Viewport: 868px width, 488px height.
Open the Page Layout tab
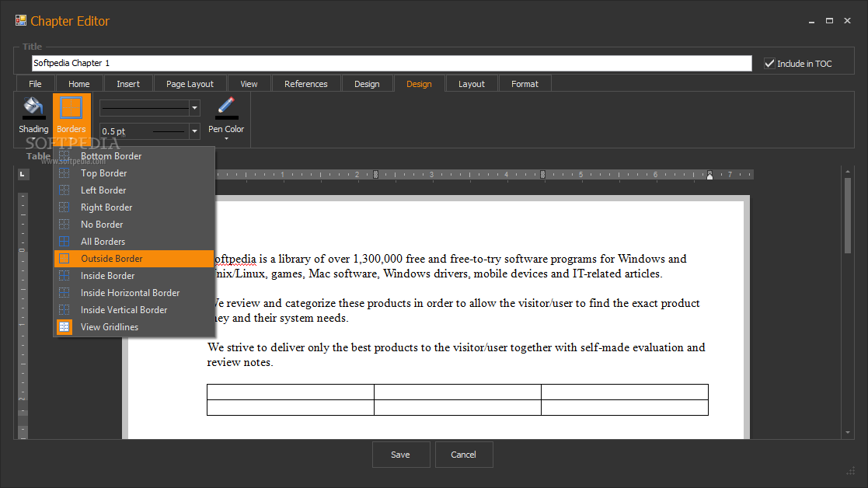click(190, 84)
